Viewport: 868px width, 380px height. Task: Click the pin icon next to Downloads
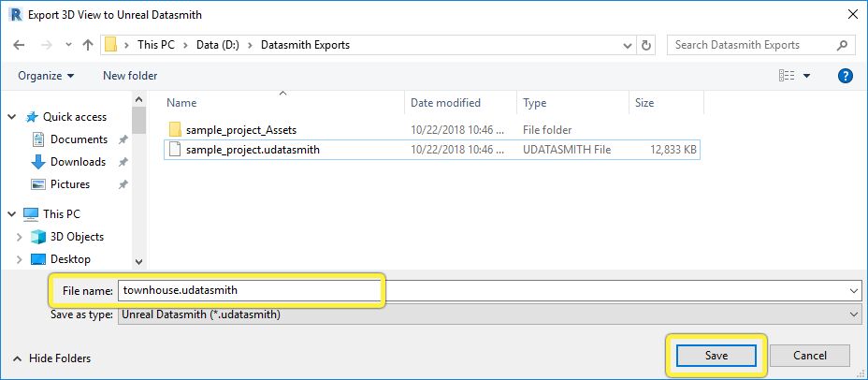pyautogui.click(x=123, y=162)
